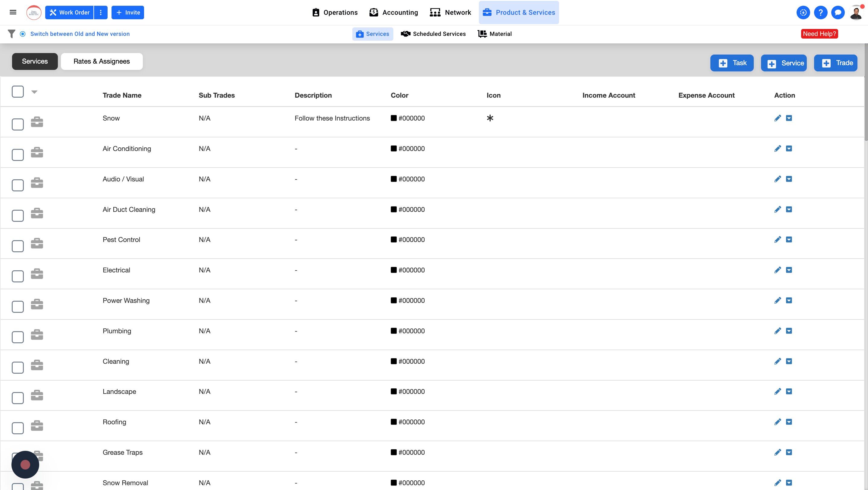Screen dimensions: 868x490
Task: Edit the Snow trade with pencil icon
Action: coord(777,118)
